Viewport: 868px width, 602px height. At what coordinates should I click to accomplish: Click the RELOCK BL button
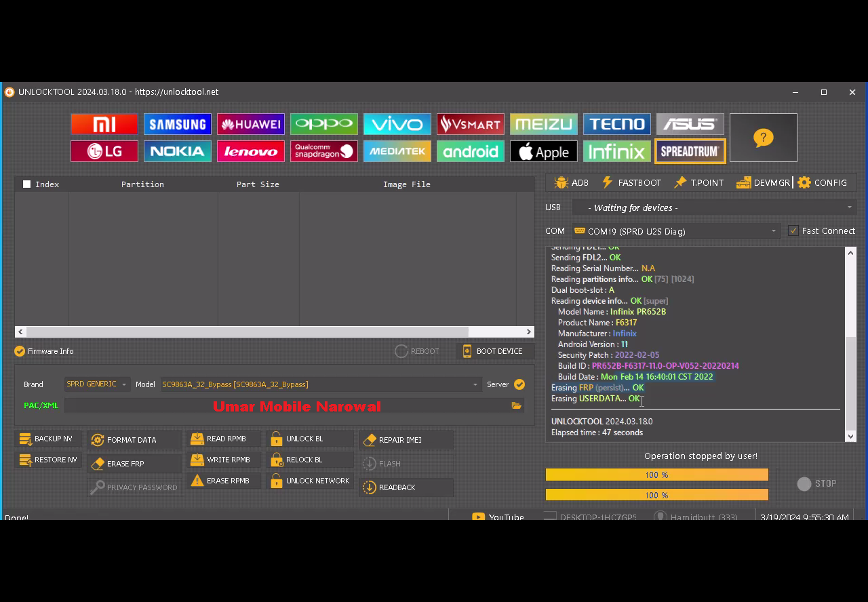(310, 460)
